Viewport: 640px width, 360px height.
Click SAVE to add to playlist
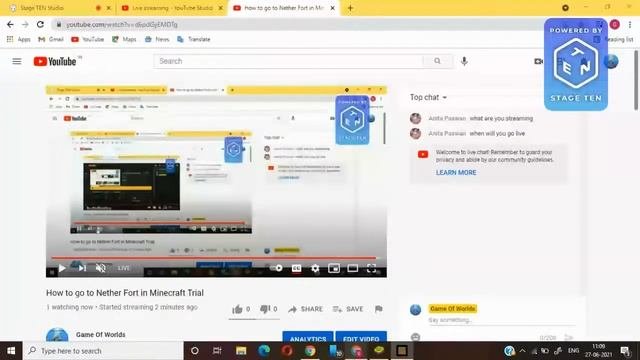(348, 309)
